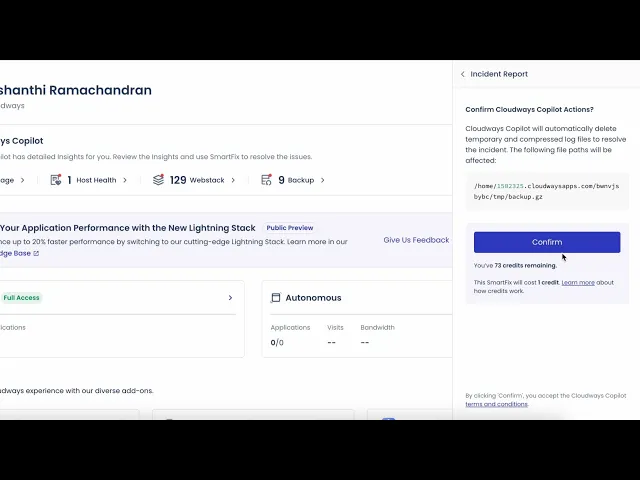
Task: Click the Webstack layers icon
Action: pos(158,180)
